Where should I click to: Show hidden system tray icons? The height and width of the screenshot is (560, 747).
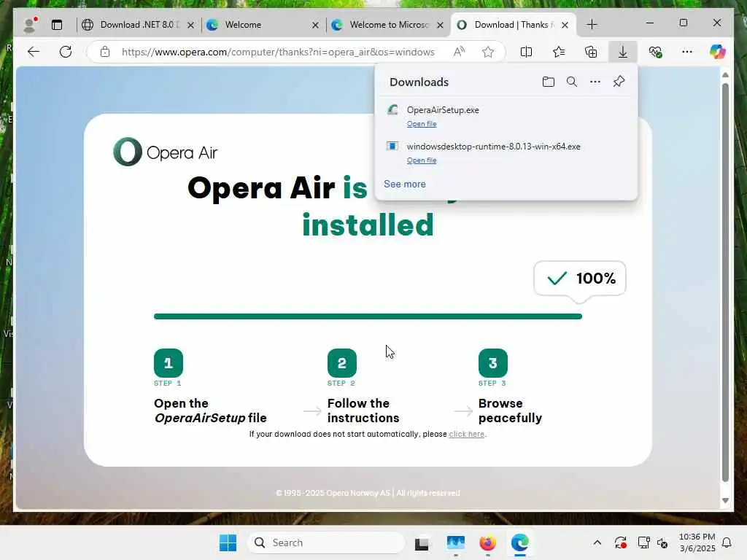(x=597, y=542)
